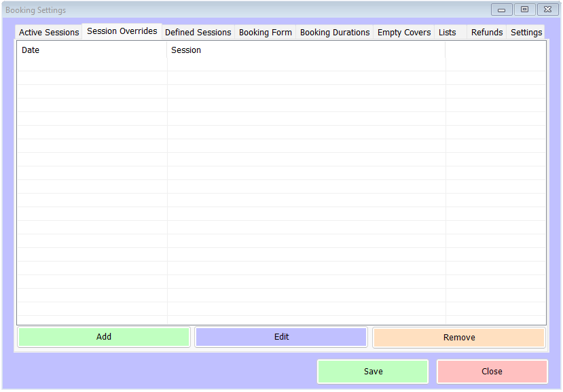Switch to the Active Sessions tab
The width and height of the screenshot is (563, 392).
point(49,33)
